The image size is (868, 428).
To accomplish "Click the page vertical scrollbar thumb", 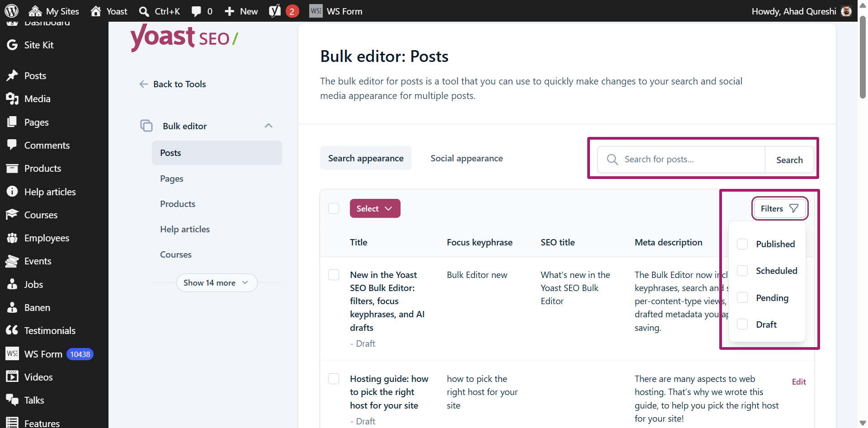I will click(863, 57).
